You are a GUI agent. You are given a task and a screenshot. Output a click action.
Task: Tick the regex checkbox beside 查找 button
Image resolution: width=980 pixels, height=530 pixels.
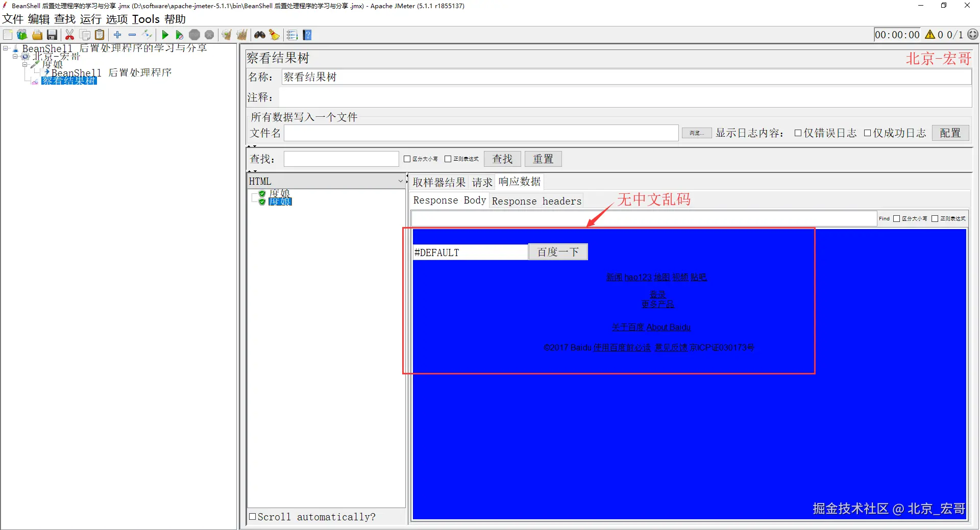tap(448, 159)
